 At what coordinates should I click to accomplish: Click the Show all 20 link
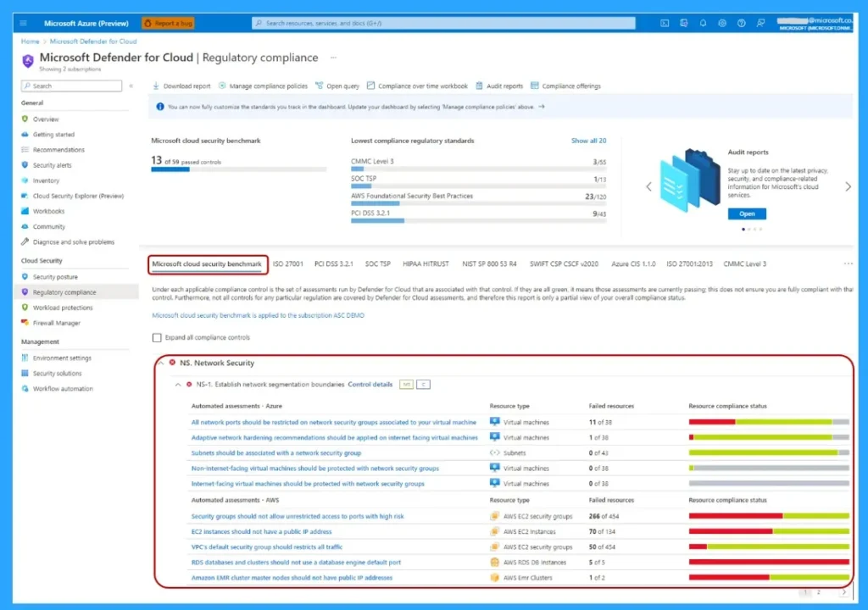pyautogui.click(x=588, y=141)
